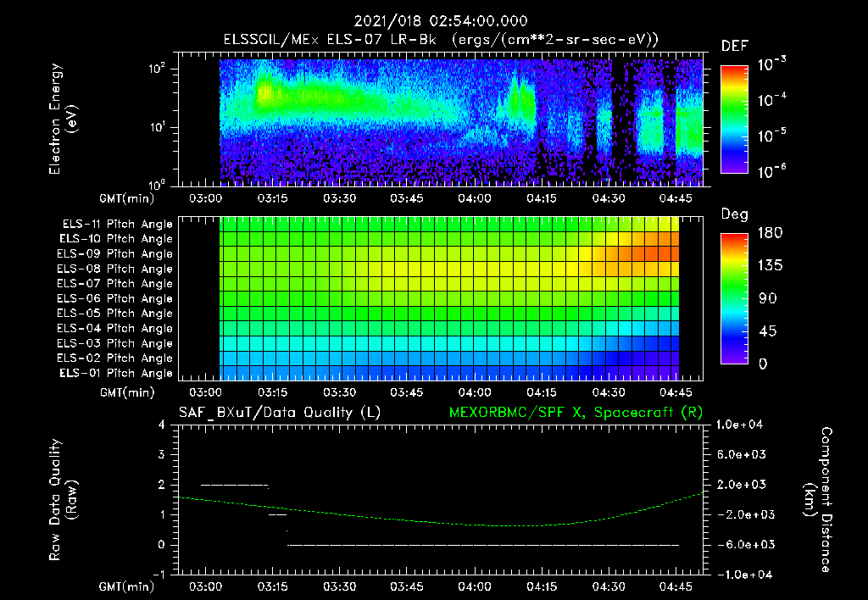Select the 4 tick on data quality axis

[161, 425]
